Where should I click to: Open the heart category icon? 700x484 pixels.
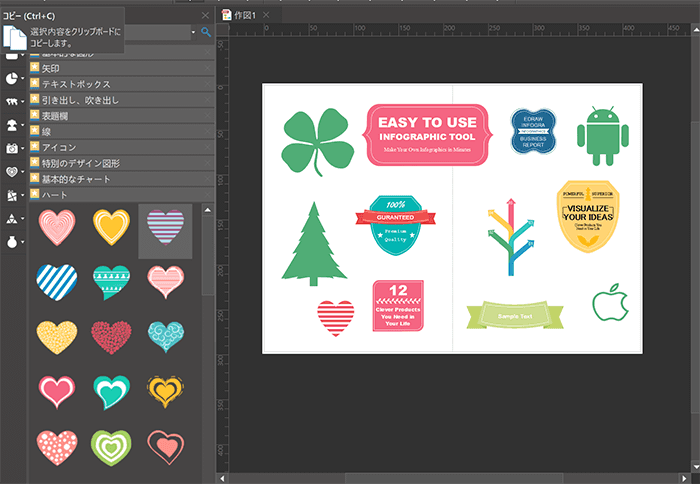[12, 171]
